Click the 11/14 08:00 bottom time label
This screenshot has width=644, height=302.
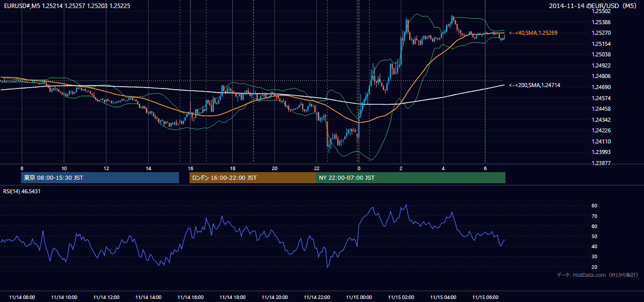click(22, 297)
